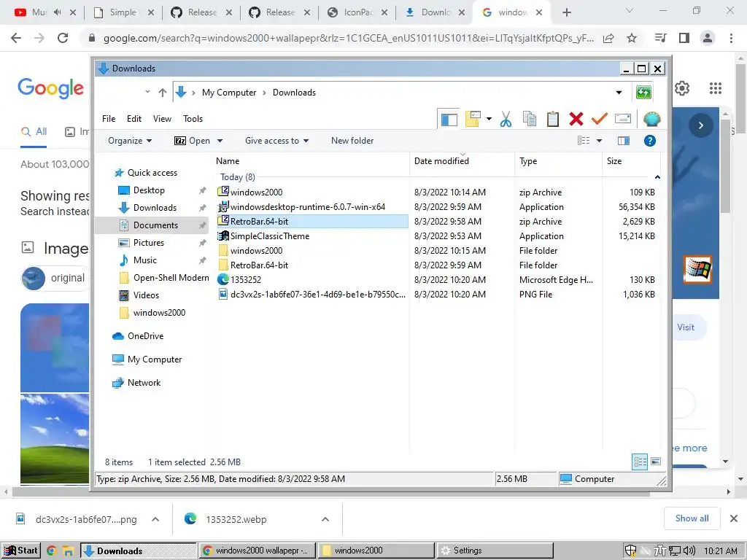Open options chevron for 1353252.webp download
The width and height of the screenshot is (747, 560).
point(325,519)
